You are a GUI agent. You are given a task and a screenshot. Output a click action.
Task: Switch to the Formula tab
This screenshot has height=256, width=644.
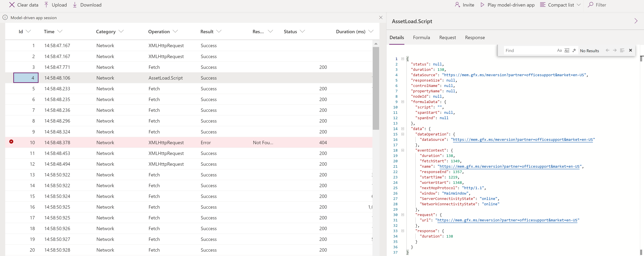(421, 37)
